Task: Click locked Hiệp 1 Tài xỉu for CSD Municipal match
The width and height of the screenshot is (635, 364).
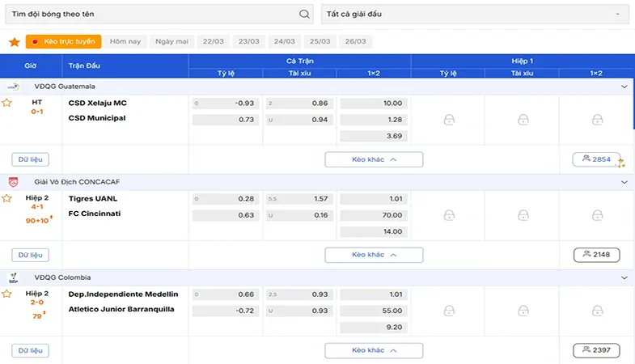Action: click(523, 120)
